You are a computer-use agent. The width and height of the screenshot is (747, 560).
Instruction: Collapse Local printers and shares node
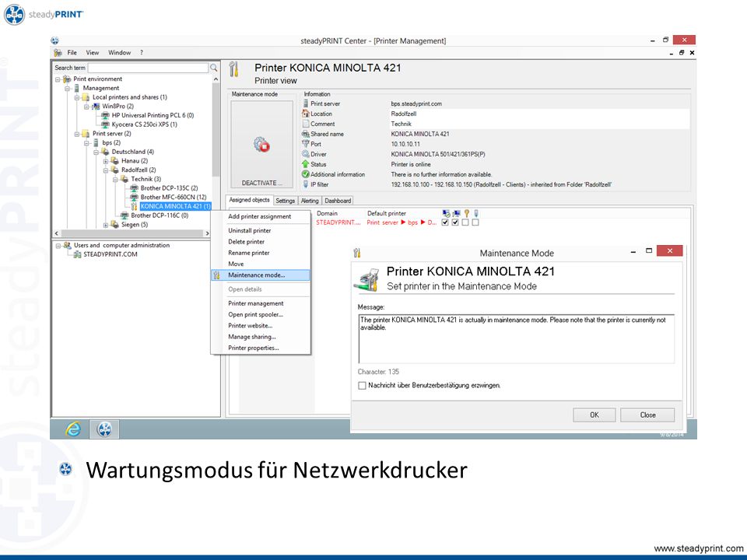(77, 97)
